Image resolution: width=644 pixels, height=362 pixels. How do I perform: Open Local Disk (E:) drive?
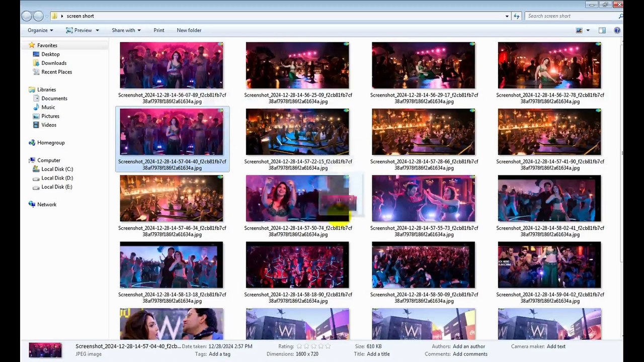tap(53, 187)
